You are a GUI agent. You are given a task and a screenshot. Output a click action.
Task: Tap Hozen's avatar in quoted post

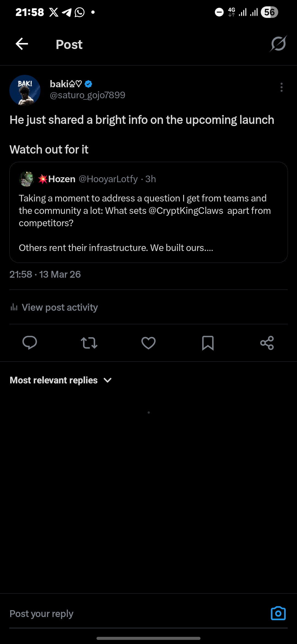tap(27, 179)
